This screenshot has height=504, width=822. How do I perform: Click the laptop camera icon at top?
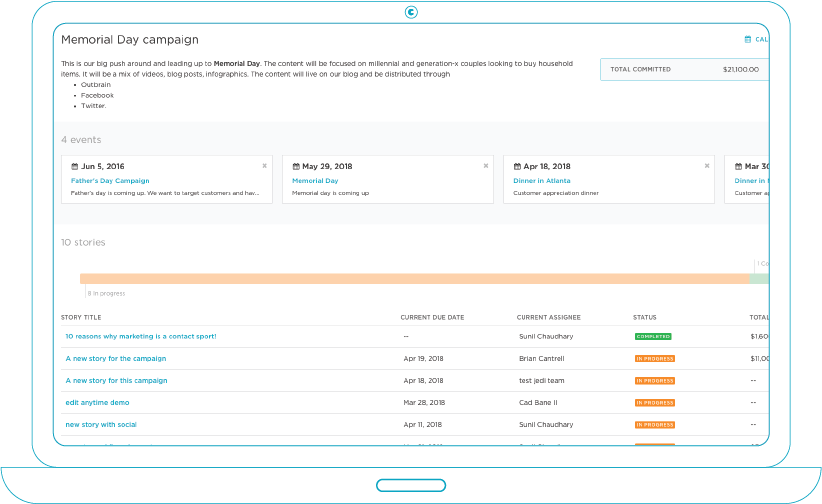pyautogui.click(x=411, y=12)
